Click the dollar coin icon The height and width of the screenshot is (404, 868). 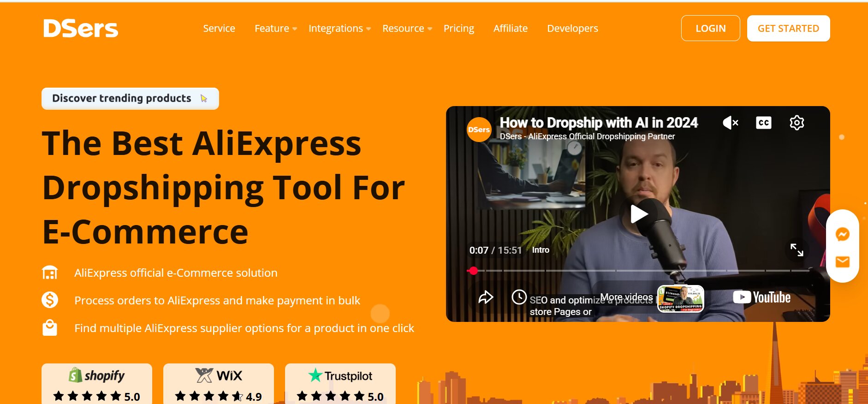click(x=50, y=300)
